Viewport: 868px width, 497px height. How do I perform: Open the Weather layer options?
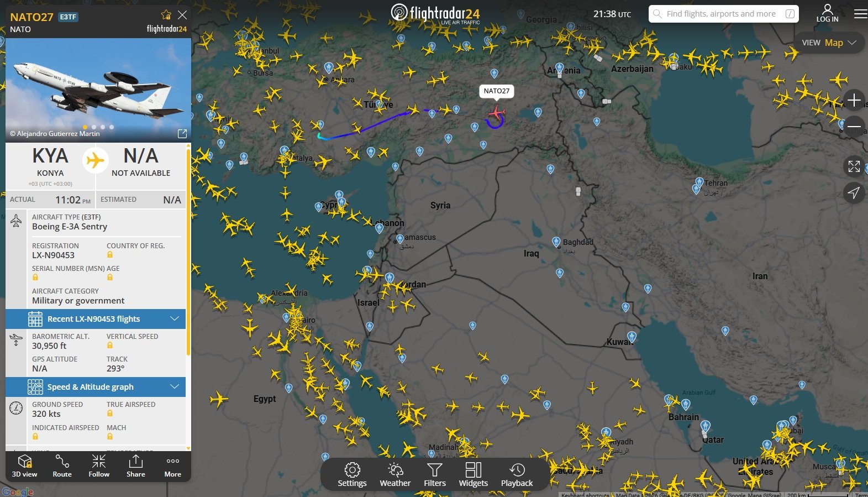point(395,475)
